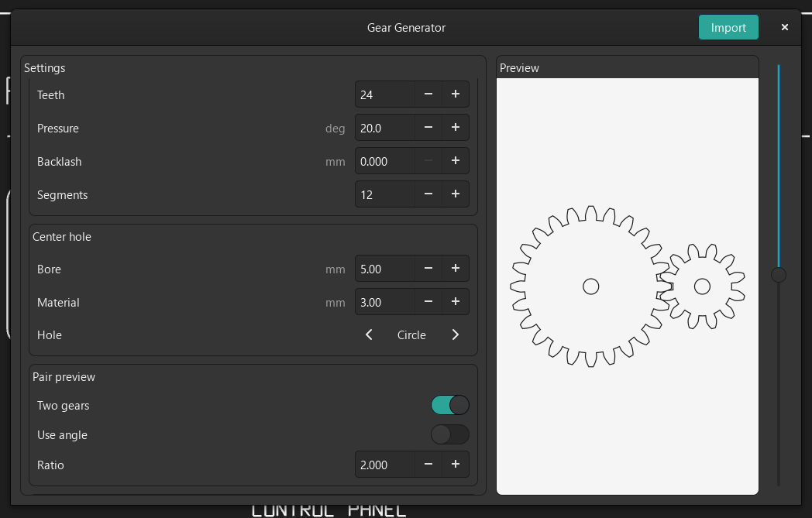
Task: Click the Pressure field showing 20.0
Action: point(385,127)
